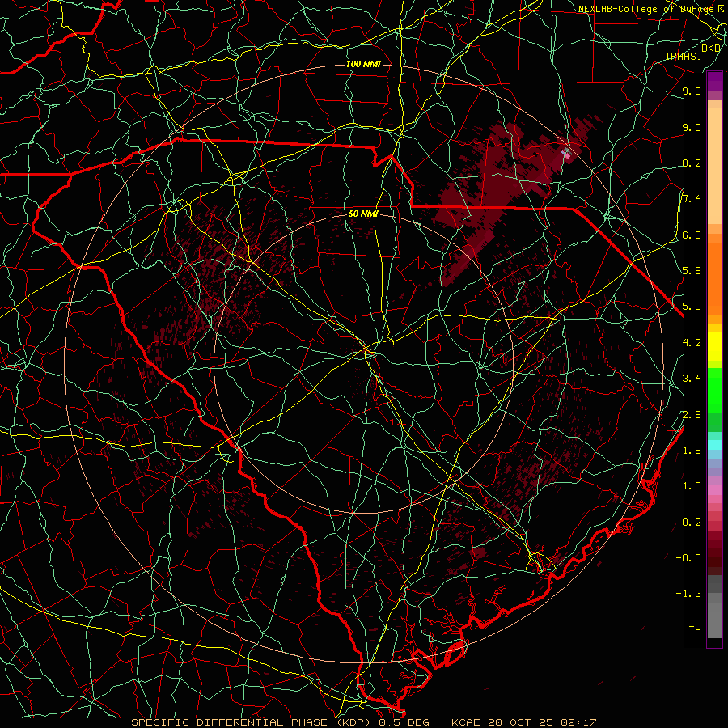Screen dimensions: 728x728
Task: Click the 6.6 color scale value
Action: [692, 235]
